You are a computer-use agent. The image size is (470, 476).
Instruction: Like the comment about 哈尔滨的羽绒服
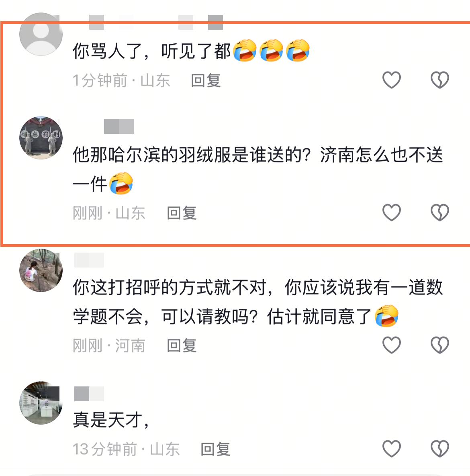[x=391, y=212]
